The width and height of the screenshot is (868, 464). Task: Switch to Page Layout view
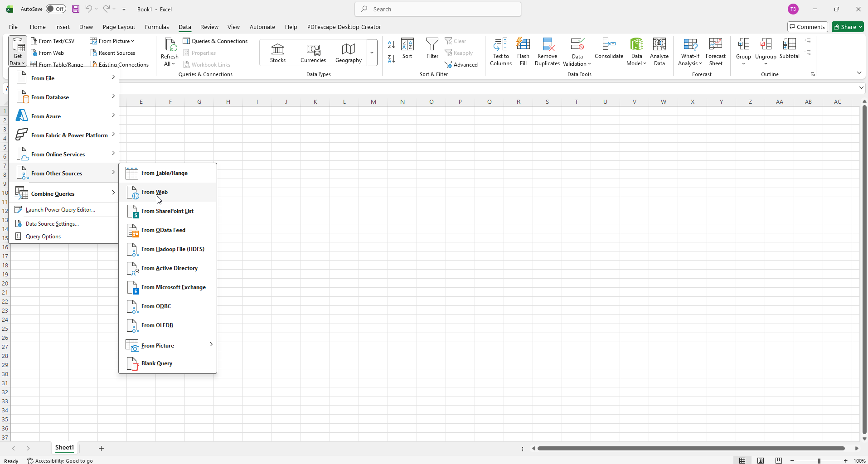click(761, 460)
